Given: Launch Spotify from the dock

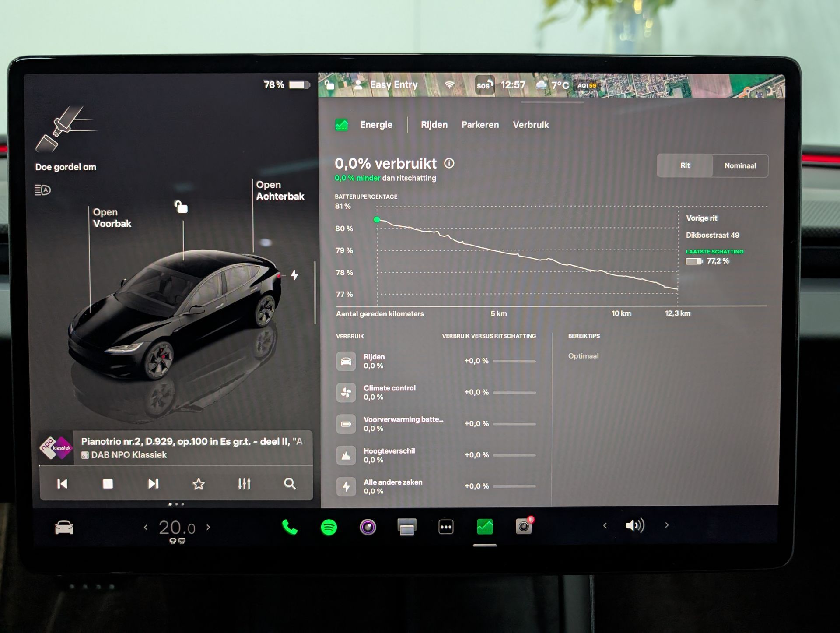Looking at the screenshot, I should pos(329,527).
